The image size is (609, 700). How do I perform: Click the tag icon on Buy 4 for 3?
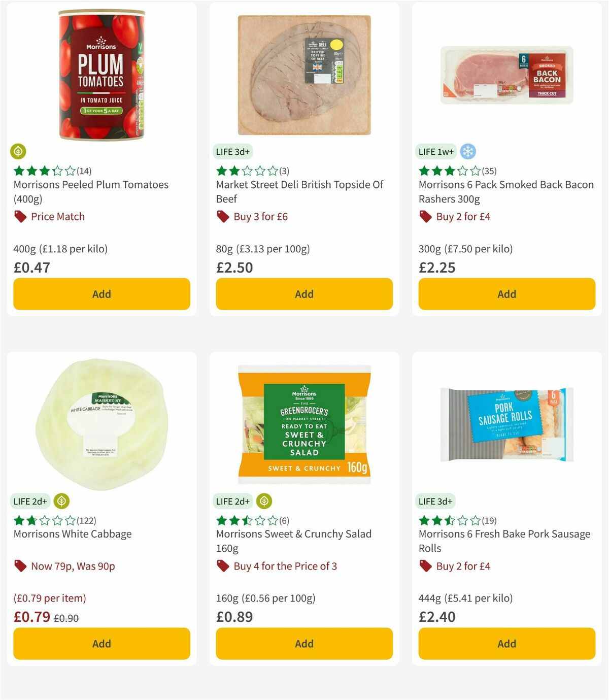222,566
